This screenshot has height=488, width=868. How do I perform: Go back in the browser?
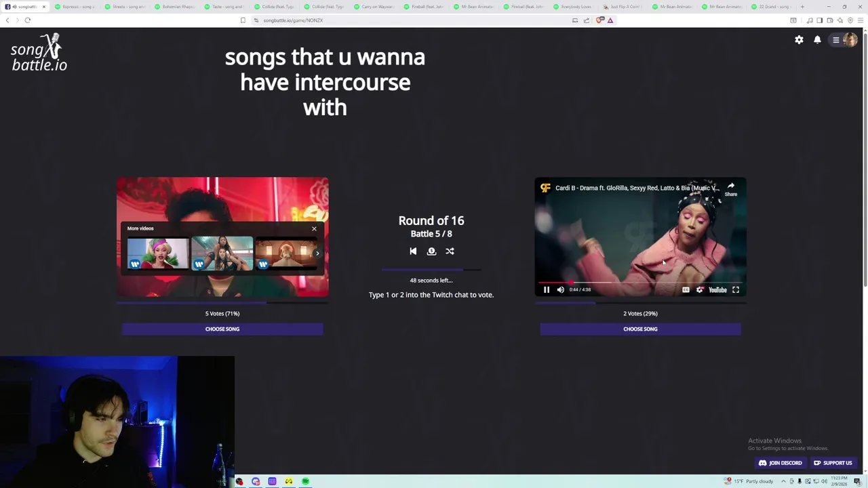7,20
